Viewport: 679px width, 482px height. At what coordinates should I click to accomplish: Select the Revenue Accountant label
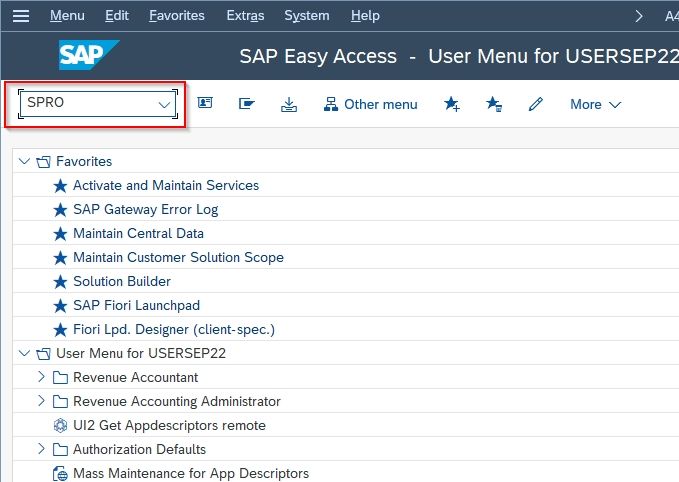[136, 378]
